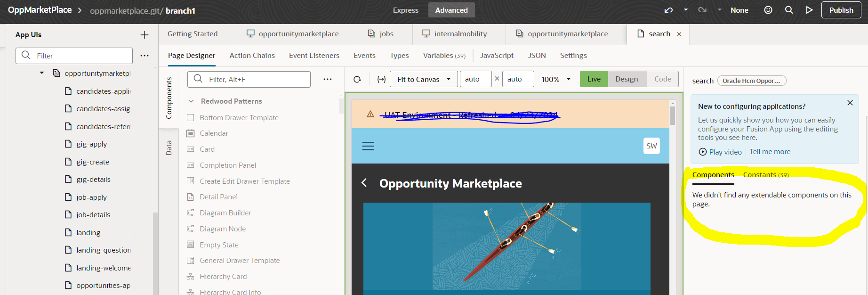Open the job-details page in tree
This screenshot has height=295, width=868.
point(93,215)
